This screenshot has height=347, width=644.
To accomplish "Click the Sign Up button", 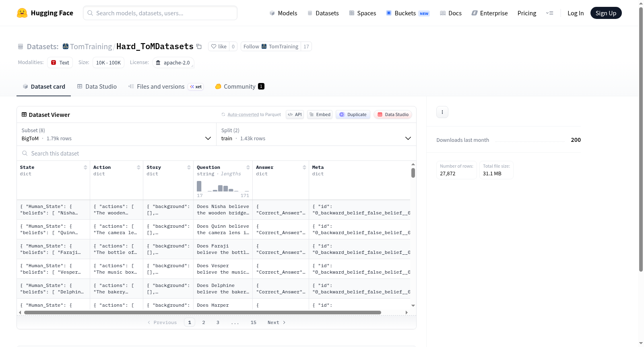I will point(606,13).
